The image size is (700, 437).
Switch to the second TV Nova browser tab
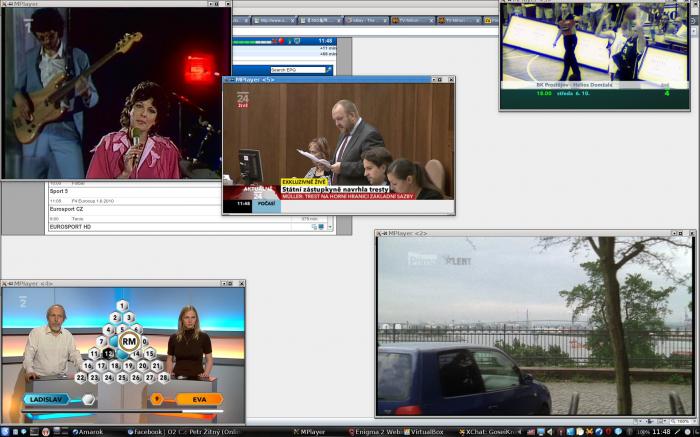(459, 20)
